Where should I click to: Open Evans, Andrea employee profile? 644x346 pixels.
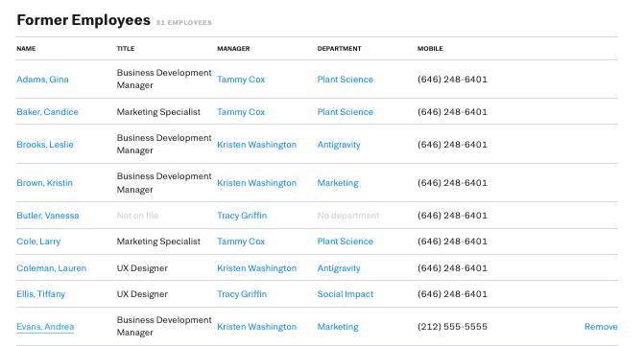(x=45, y=327)
